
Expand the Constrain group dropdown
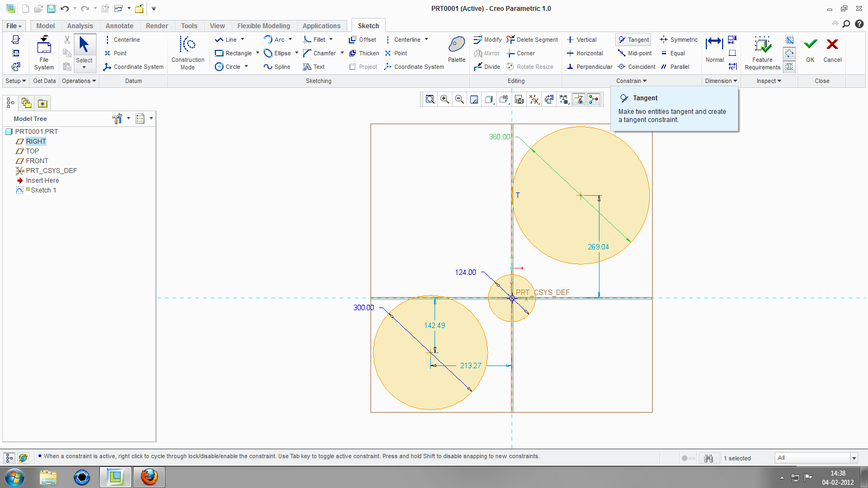point(631,81)
